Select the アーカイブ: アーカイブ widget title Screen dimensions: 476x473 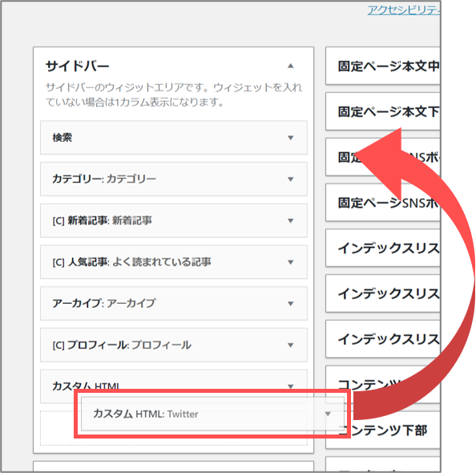pos(104,303)
